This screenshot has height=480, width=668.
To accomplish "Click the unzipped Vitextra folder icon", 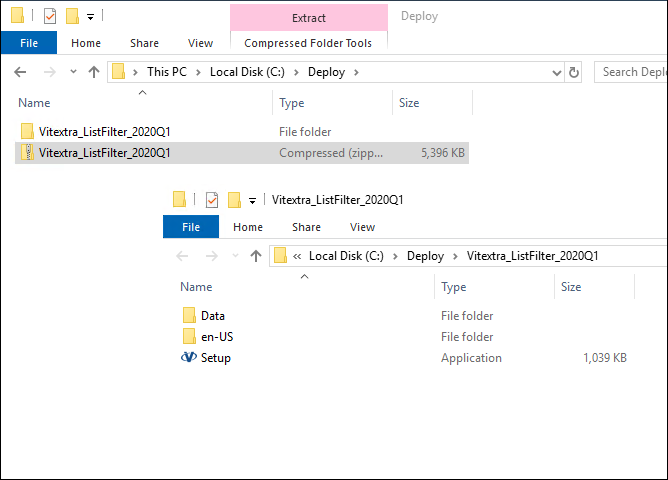I will [x=27, y=131].
